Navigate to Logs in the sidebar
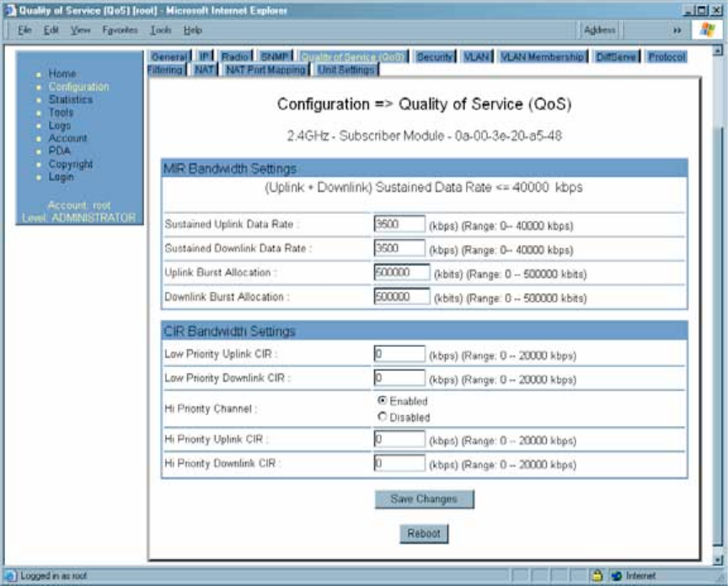The image size is (728, 586). [60, 125]
